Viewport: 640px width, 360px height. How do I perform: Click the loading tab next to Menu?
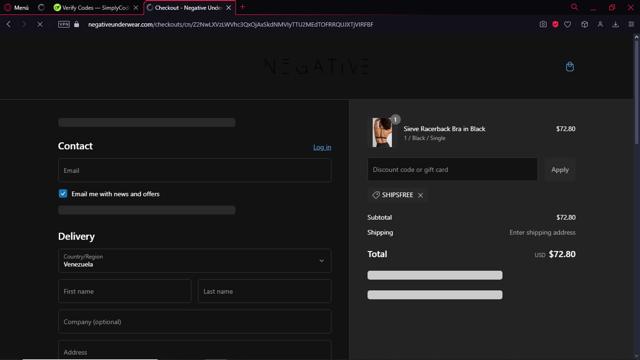tap(41, 7)
